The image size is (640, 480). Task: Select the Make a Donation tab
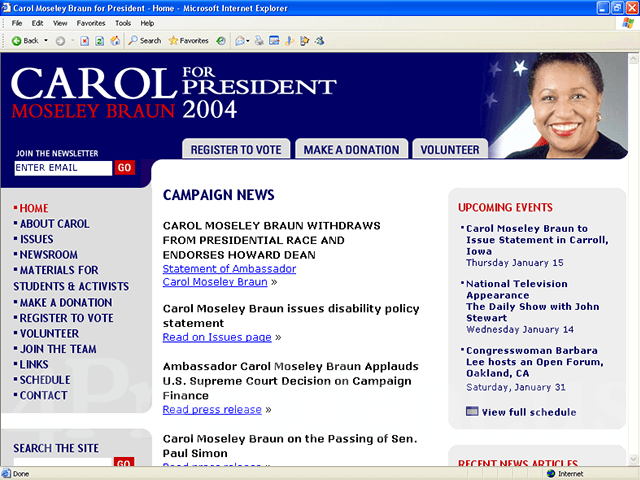pos(351,149)
